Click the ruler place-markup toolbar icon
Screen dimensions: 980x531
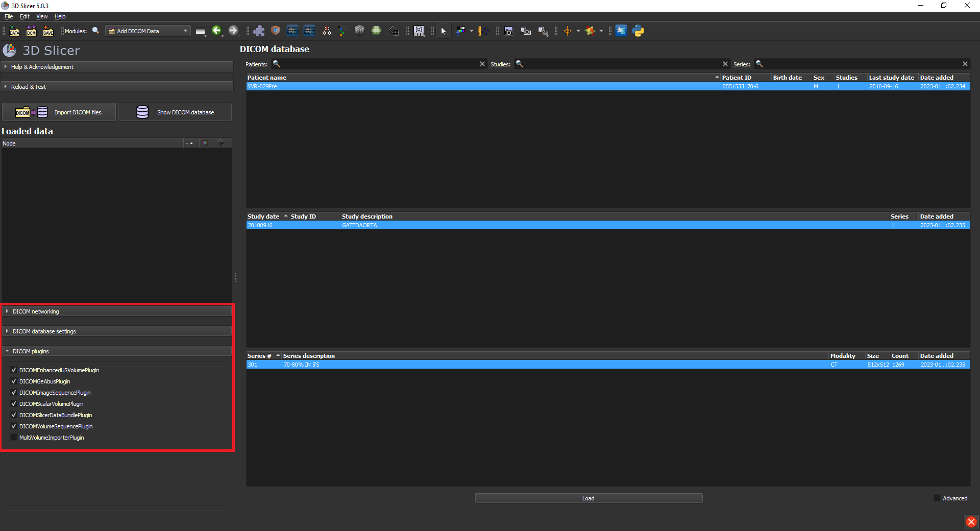[483, 31]
